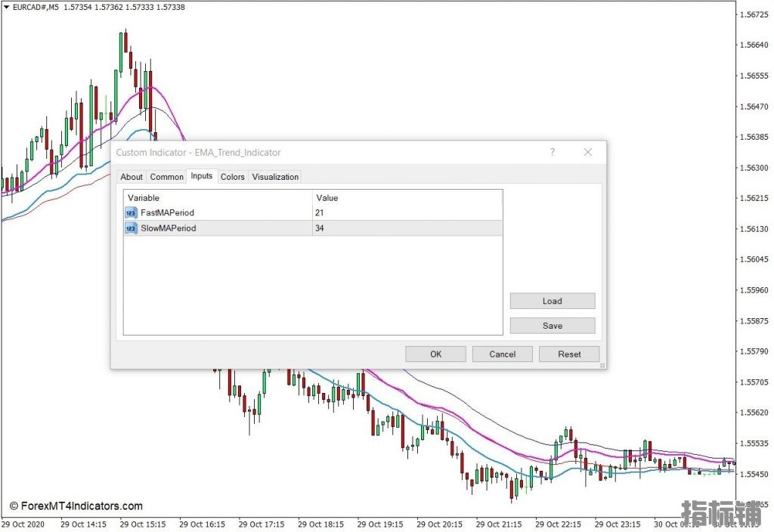Click the dialog resize grip corner
Viewport: 774px width, 532px height.
coord(602,365)
